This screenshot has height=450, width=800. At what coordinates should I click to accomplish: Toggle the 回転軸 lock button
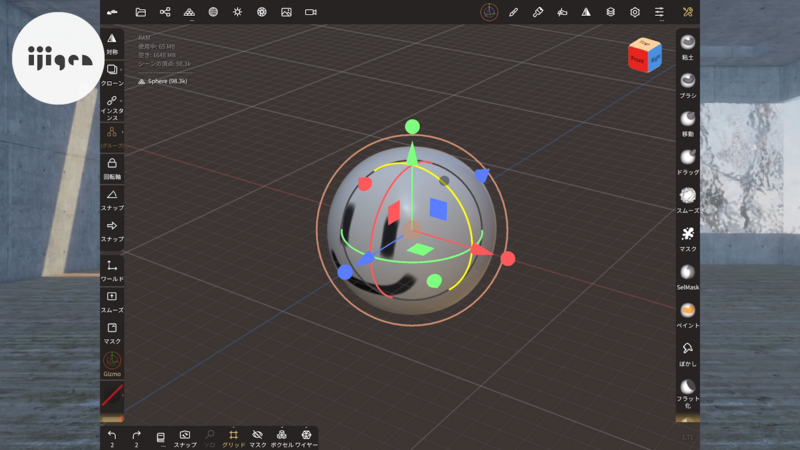tap(112, 168)
